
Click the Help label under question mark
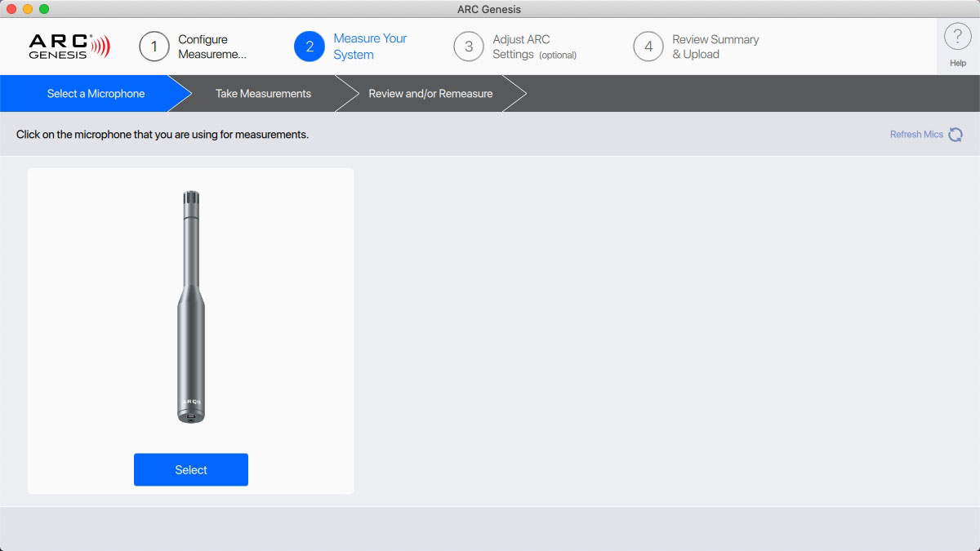tap(958, 63)
